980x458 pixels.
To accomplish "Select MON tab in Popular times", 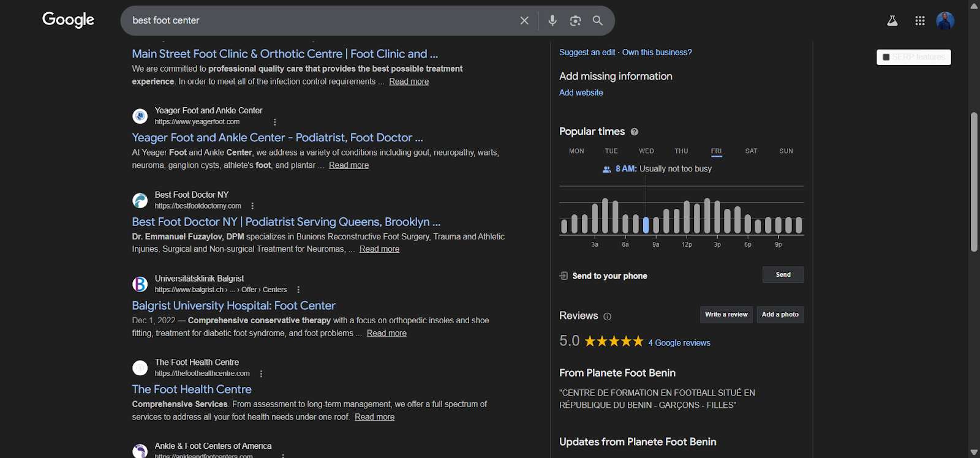I will tap(576, 151).
